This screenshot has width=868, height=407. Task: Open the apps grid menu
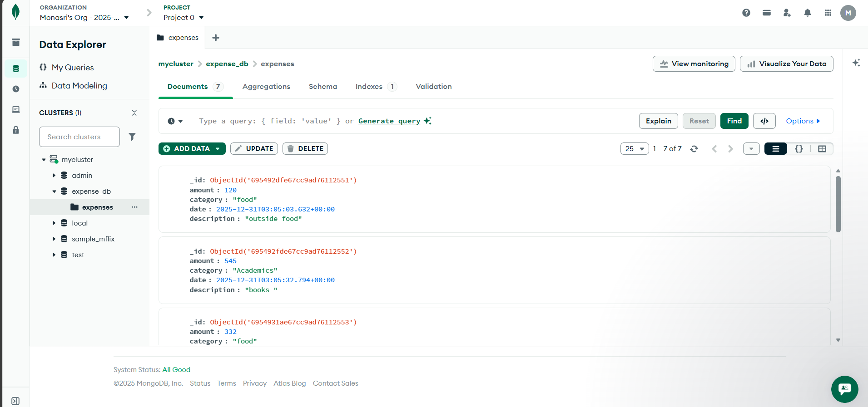coord(828,13)
